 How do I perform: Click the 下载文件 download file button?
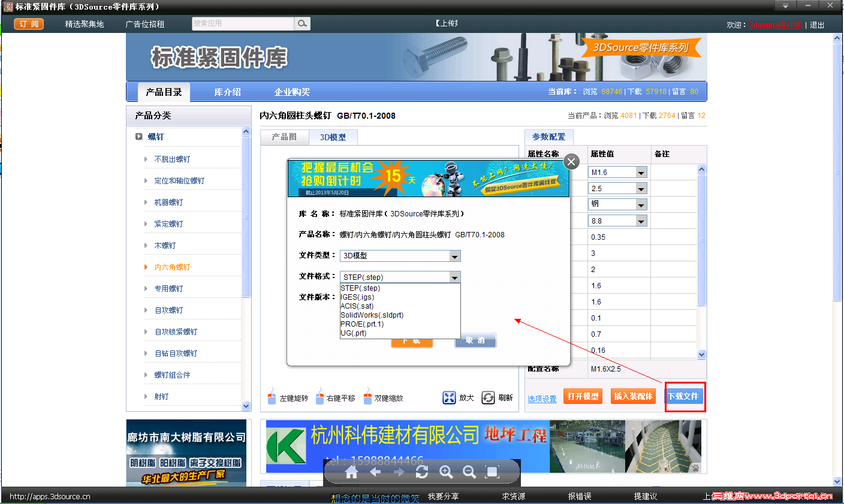[x=685, y=396]
